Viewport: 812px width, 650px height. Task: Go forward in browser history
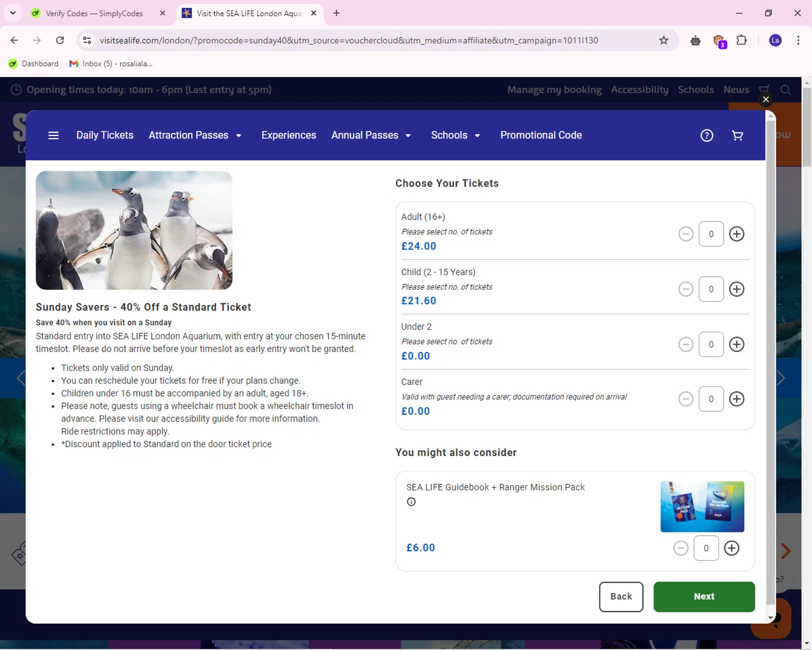[x=37, y=40]
